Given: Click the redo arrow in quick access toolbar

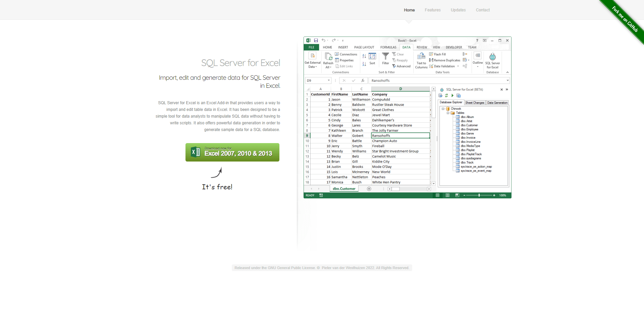Looking at the screenshot, I should (x=334, y=41).
